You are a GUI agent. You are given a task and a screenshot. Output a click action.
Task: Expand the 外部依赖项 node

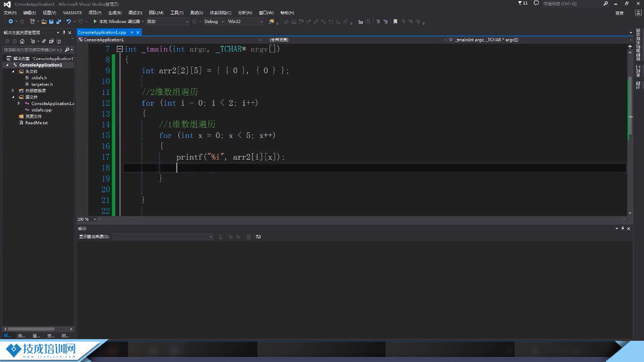point(13,90)
